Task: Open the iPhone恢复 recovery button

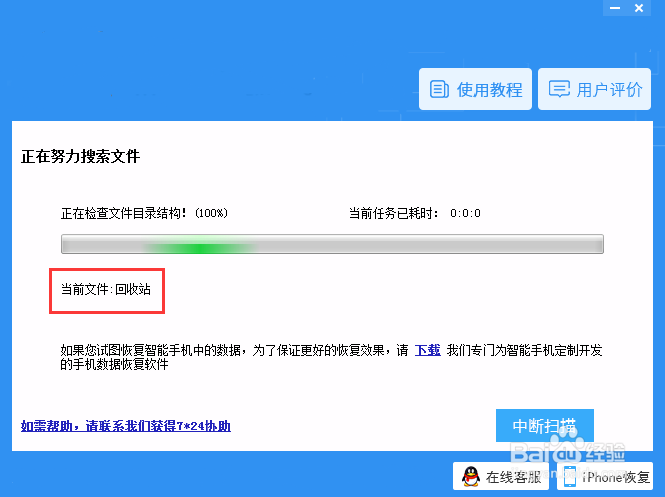Action: (x=605, y=477)
